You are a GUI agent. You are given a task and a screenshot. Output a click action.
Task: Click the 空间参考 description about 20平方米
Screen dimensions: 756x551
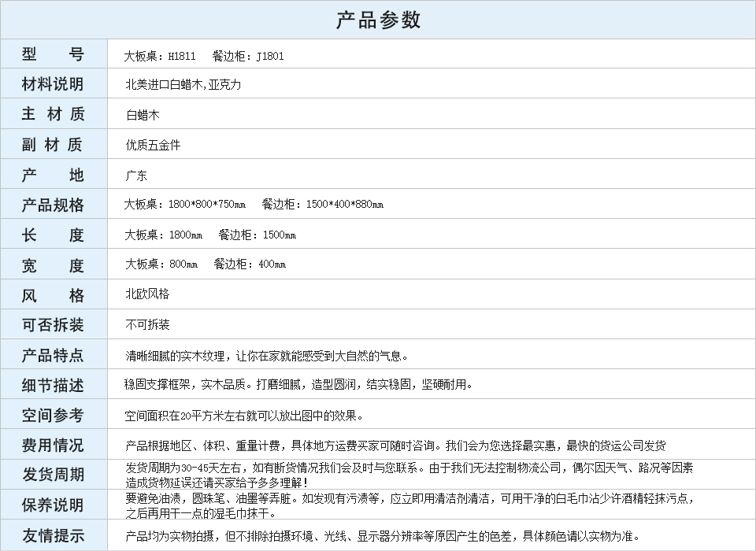[244, 416]
